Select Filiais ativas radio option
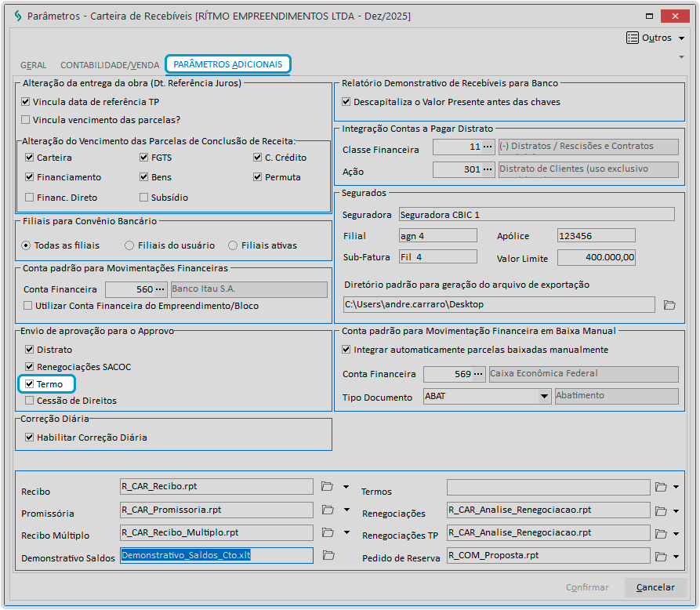Image resolution: width=700 pixels, height=610 pixels. click(x=233, y=245)
